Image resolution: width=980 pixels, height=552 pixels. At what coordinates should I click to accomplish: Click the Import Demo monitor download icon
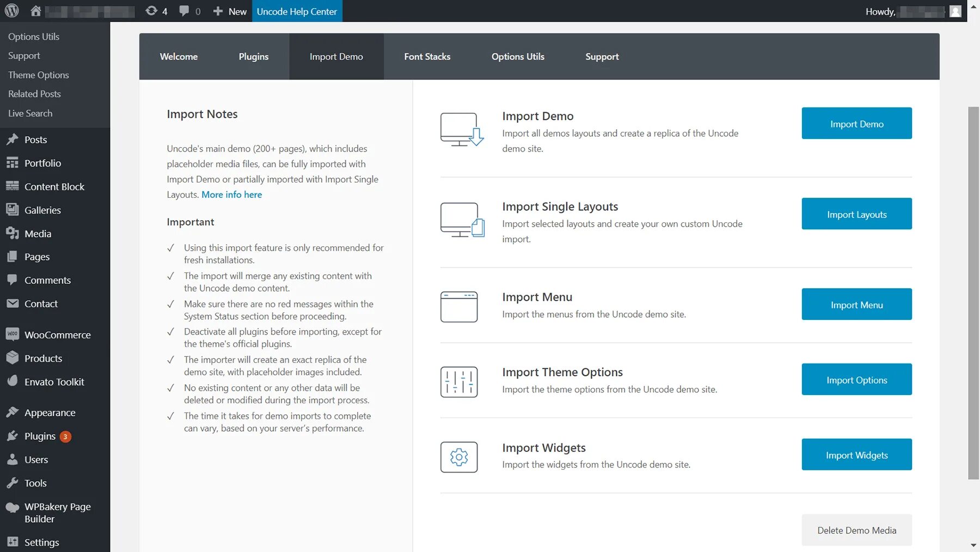coord(462,130)
